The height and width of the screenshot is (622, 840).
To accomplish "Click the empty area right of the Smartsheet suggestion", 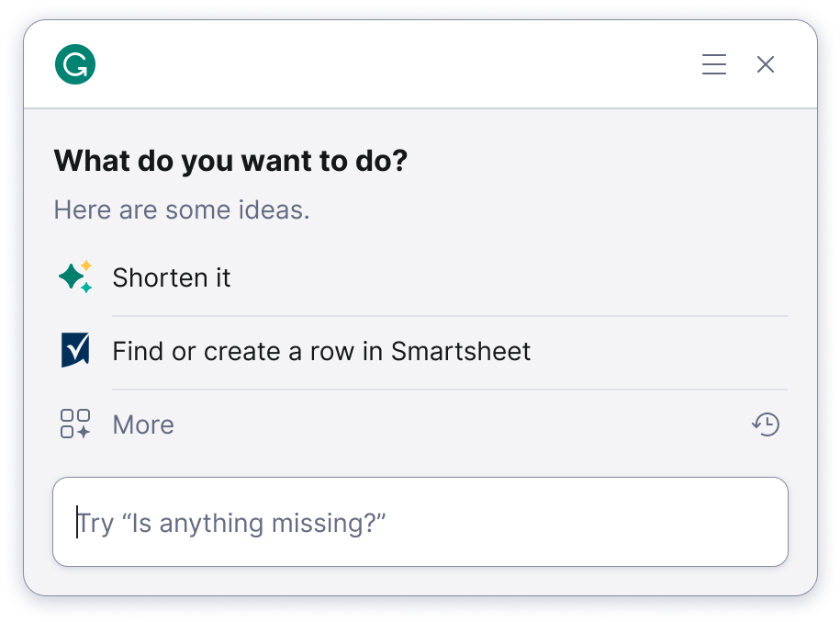I will 661,351.
